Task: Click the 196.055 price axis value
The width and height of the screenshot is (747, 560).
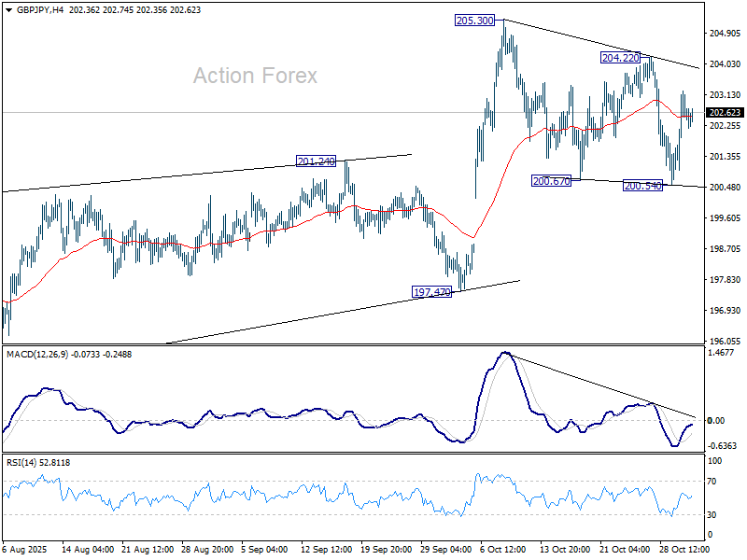Action: coord(726,341)
